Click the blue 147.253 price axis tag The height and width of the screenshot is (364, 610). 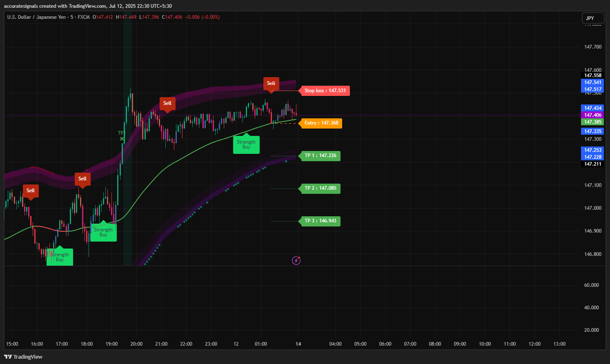pyautogui.click(x=592, y=150)
